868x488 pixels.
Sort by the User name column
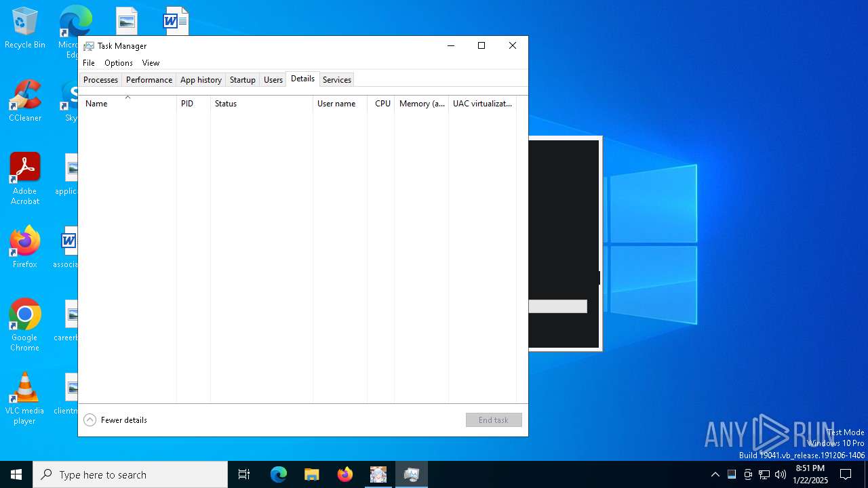click(340, 103)
